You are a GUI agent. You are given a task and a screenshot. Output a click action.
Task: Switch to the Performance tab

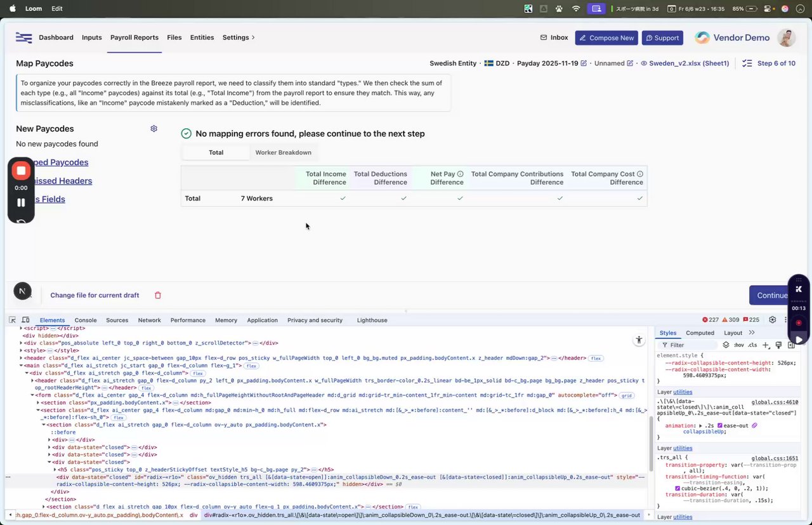pos(188,320)
